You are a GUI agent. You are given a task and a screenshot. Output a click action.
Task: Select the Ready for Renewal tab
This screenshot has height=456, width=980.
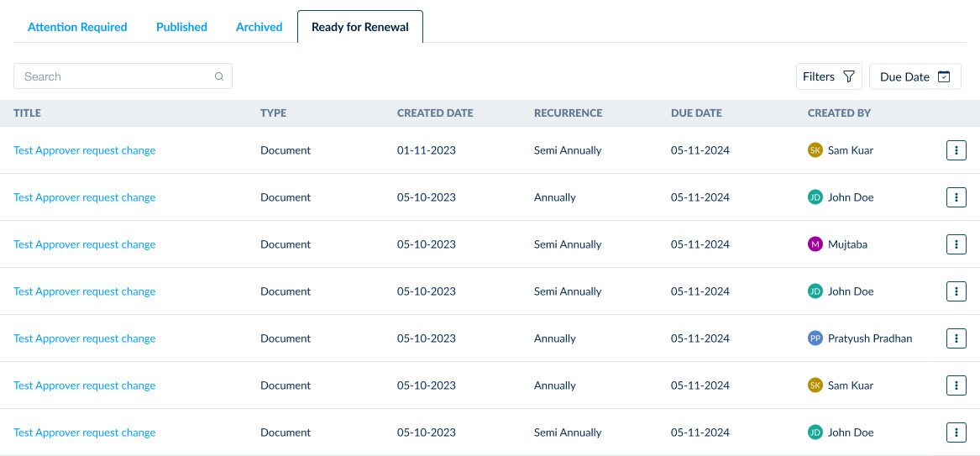tap(359, 27)
